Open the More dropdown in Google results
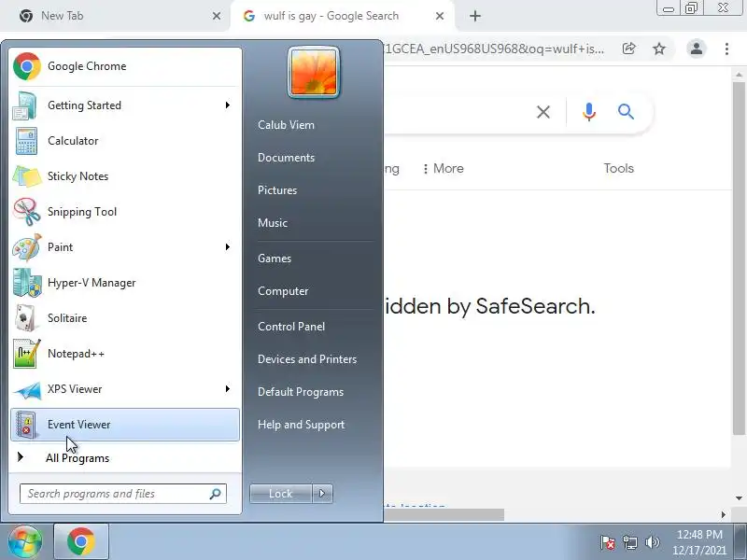 [x=444, y=169]
